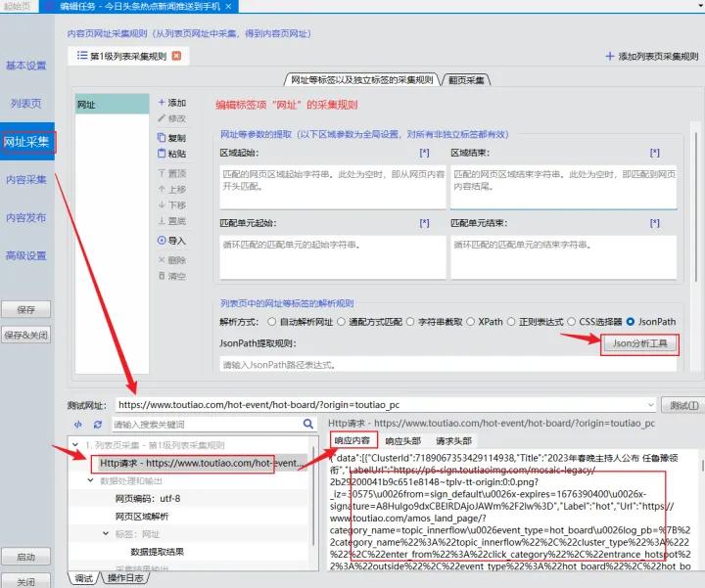Open 基本设置 in left sidebar
This screenshot has height=588, width=705.
26,66
